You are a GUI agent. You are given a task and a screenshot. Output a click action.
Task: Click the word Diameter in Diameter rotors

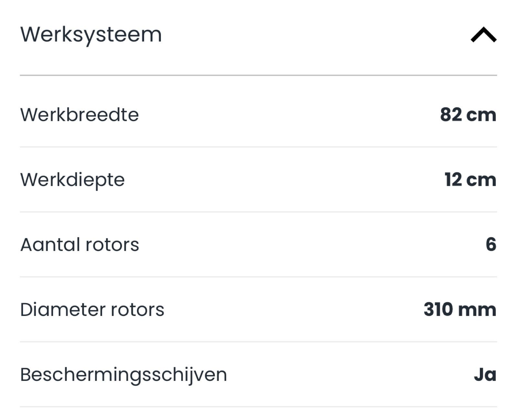(63, 310)
